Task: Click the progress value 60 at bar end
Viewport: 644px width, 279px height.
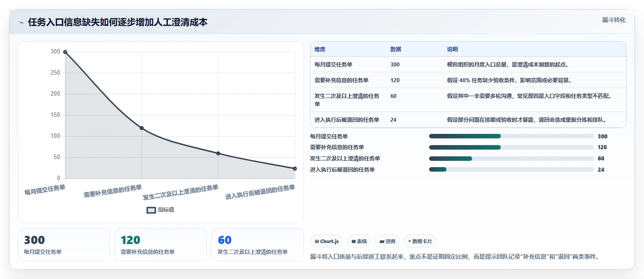Action: click(601, 158)
